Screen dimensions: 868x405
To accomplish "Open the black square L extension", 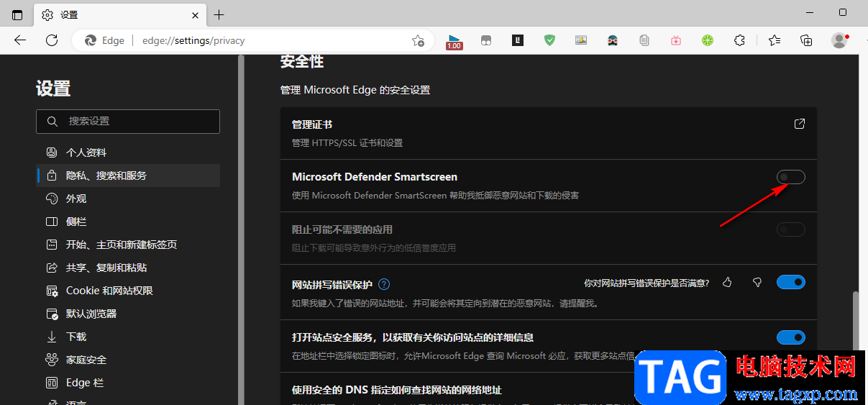I will (518, 40).
